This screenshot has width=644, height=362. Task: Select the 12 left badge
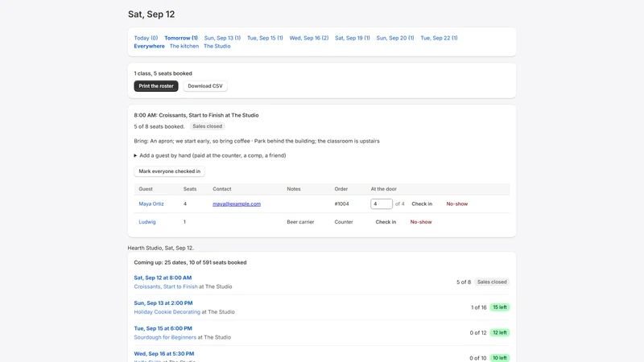coord(499,332)
